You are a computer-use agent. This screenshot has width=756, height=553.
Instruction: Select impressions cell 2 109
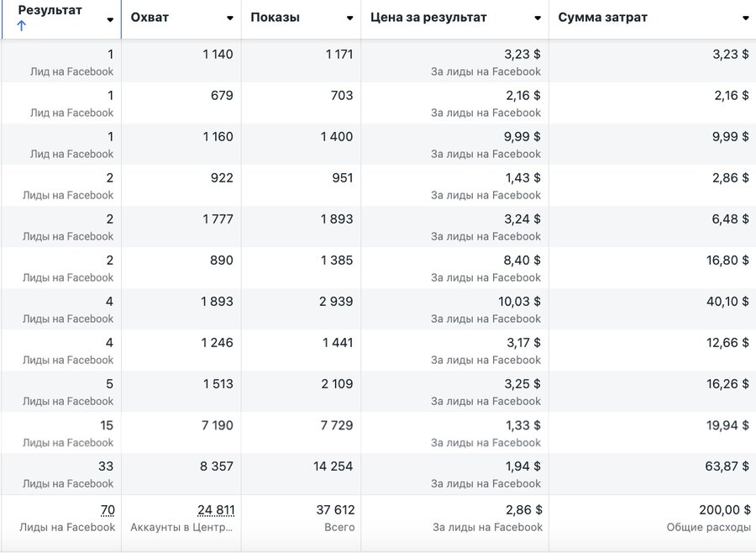pos(337,384)
